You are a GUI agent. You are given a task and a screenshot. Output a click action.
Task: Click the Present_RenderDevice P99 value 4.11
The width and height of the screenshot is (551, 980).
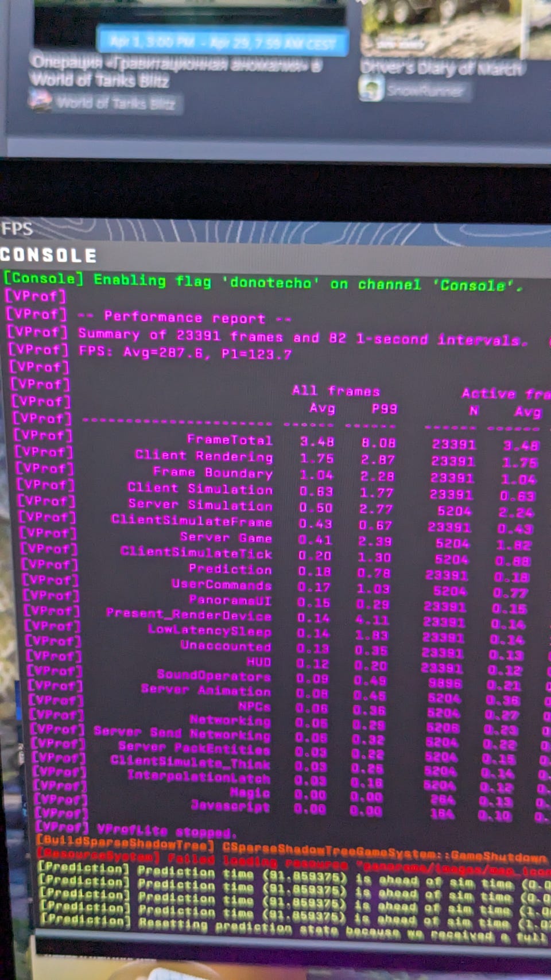pos(372,621)
